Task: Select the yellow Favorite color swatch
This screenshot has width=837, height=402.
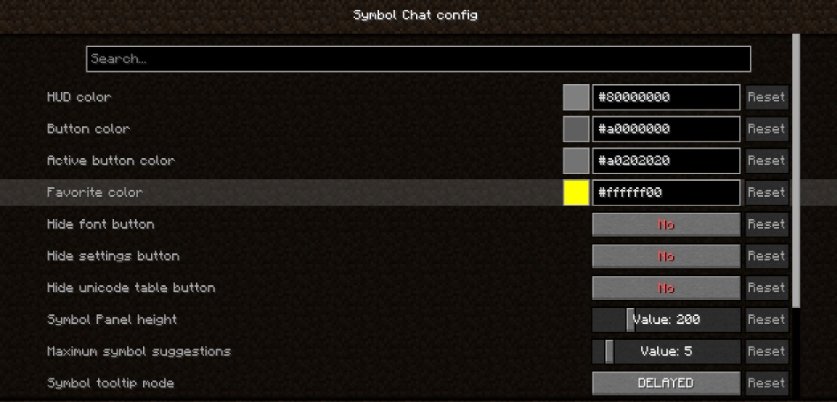Action: [576, 193]
